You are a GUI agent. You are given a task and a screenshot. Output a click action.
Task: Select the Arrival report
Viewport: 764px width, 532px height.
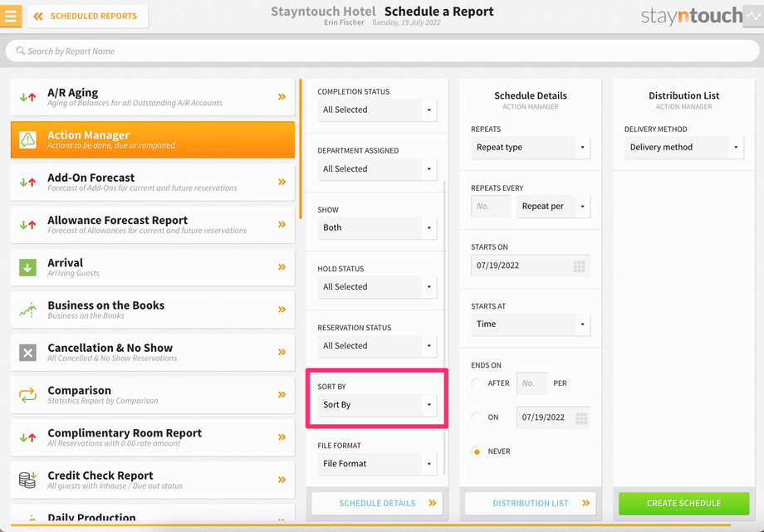point(153,267)
